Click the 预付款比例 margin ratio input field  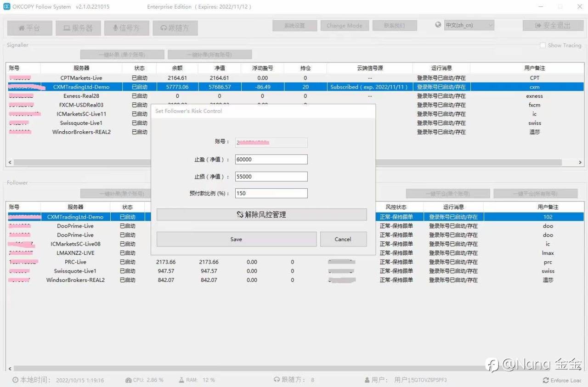(x=271, y=193)
